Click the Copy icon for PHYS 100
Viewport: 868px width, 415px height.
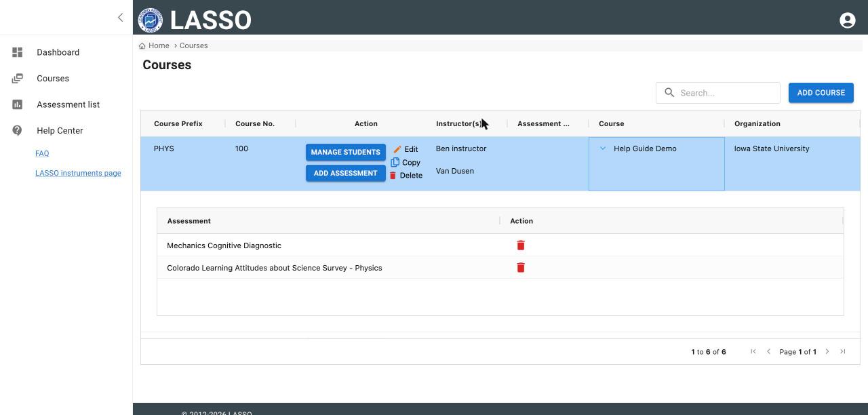coord(395,162)
